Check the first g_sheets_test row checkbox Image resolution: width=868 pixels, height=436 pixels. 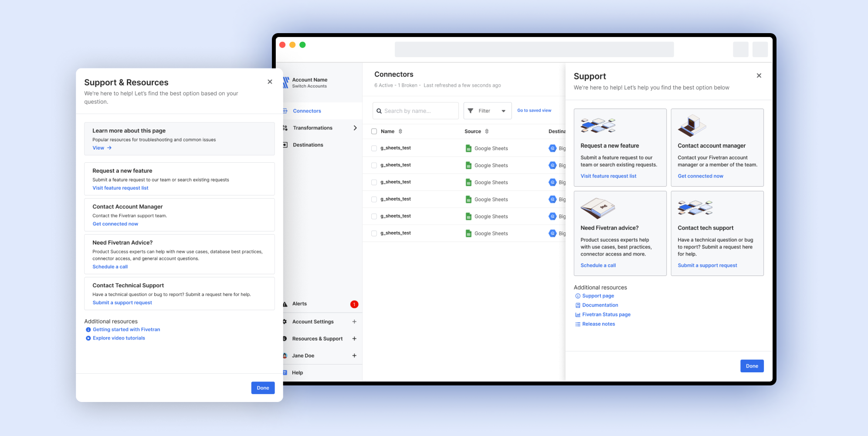pos(374,148)
